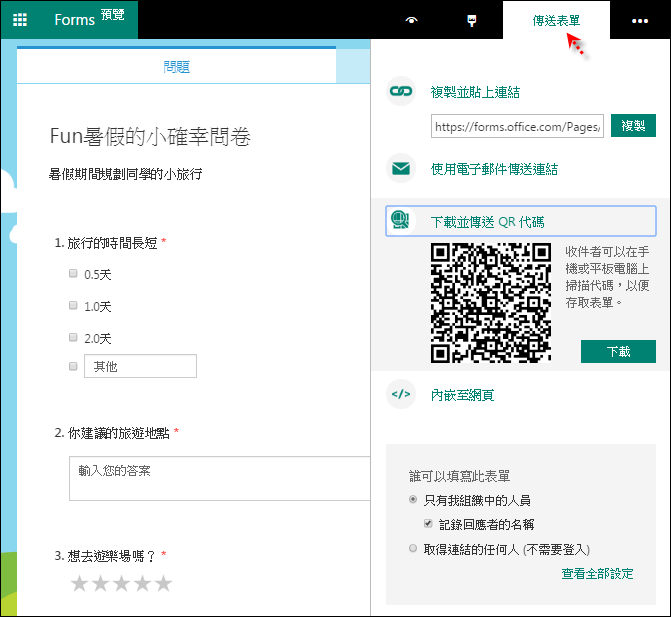Screen dimensions: 671x617
Task: Open the theme paintbrush icon
Action: point(472,20)
